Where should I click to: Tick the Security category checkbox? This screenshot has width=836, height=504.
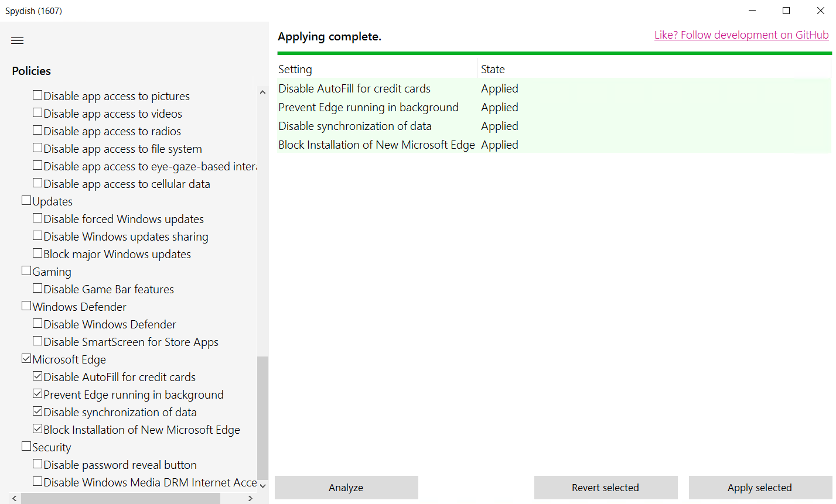click(26, 446)
